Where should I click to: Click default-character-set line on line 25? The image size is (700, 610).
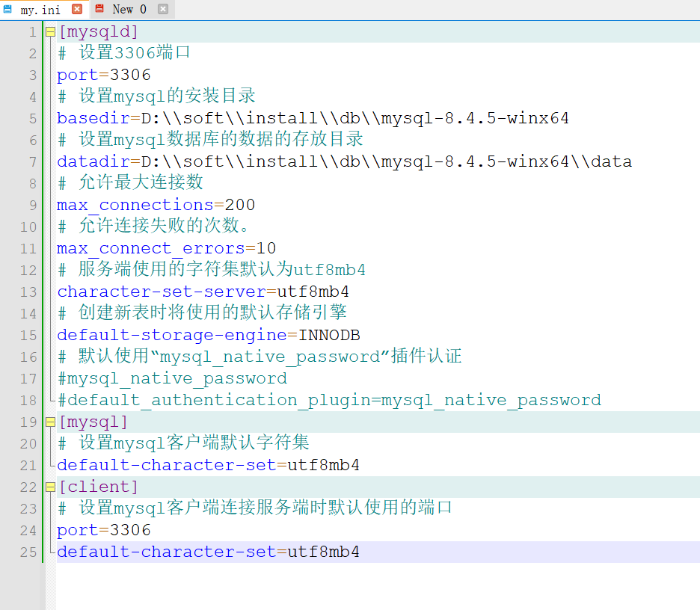click(208, 552)
